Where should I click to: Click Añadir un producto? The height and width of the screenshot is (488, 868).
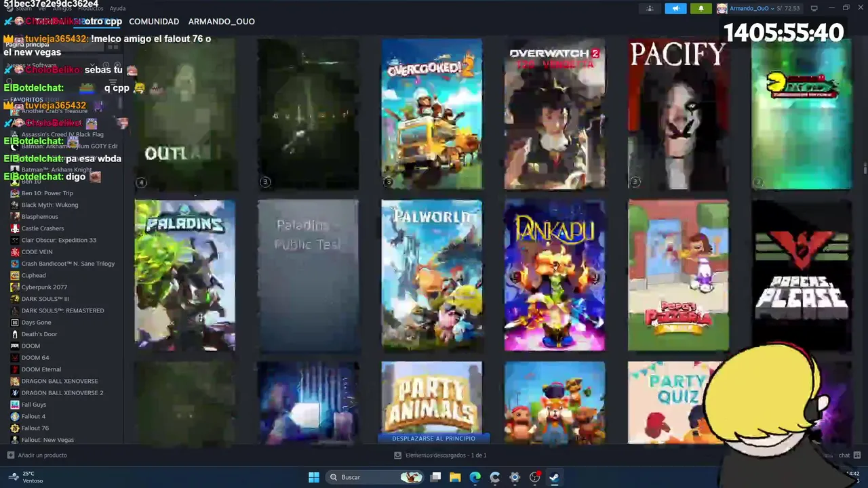(x=37, y=455)
